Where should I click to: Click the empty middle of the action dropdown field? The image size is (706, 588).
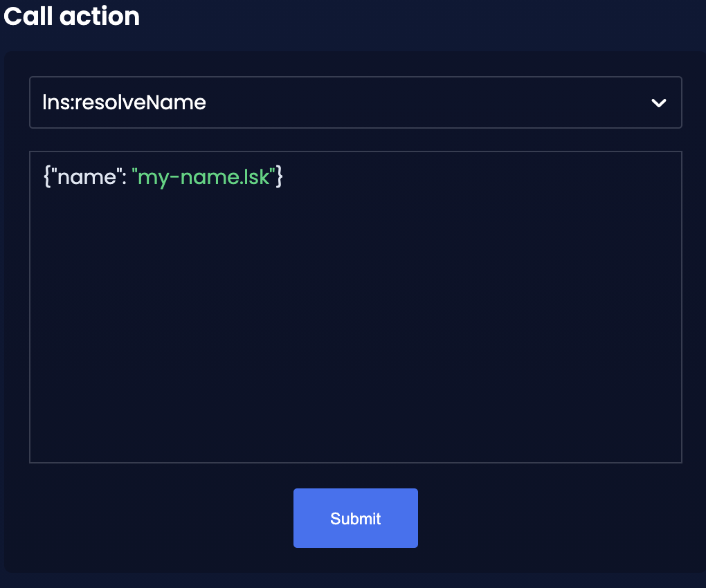point(428,102)
